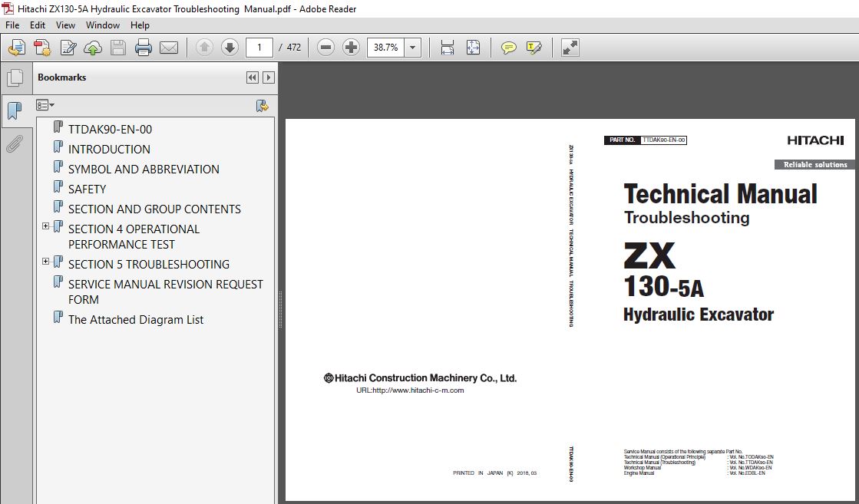Open the Window menu
The height and width of the screenshot is (504, 859).
coord(102,25)
